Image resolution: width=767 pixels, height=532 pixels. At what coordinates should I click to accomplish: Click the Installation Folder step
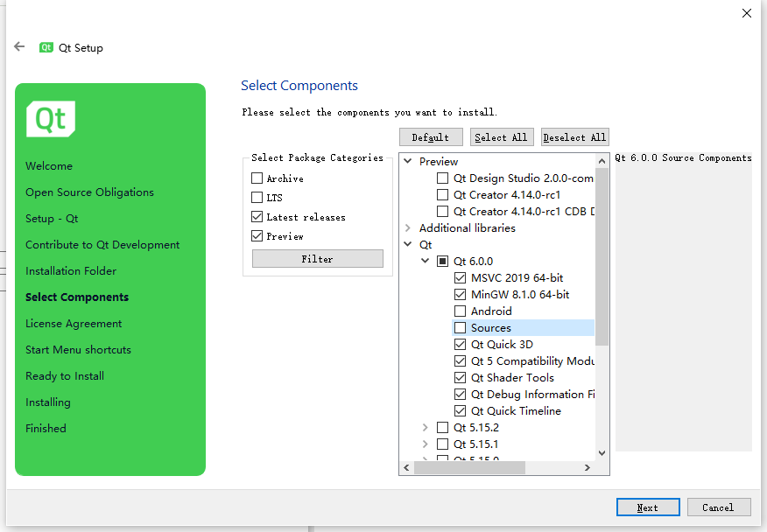(x=71, y=271)
